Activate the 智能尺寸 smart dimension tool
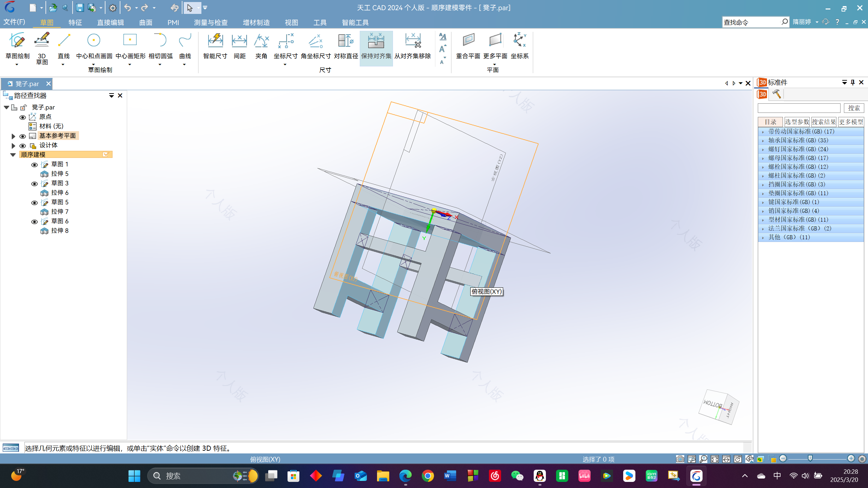The width and height of the screenshot is (868, 488). (215, 46)
